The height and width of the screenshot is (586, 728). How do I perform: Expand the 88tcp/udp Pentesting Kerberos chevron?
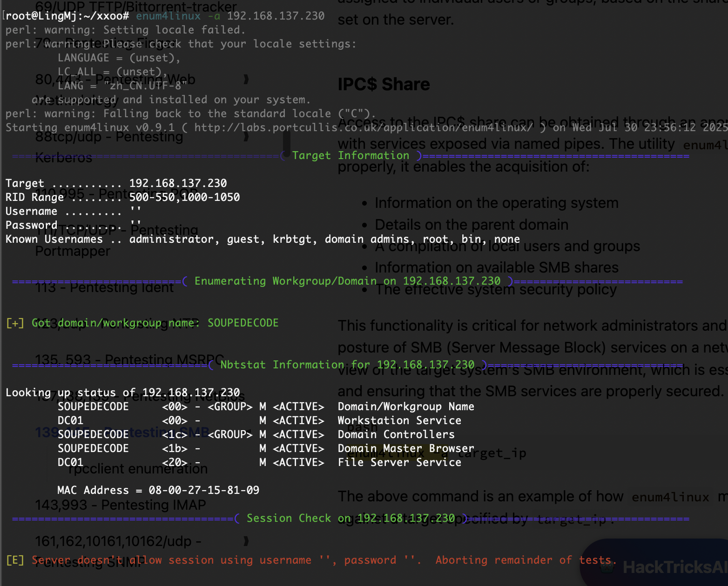246,137
